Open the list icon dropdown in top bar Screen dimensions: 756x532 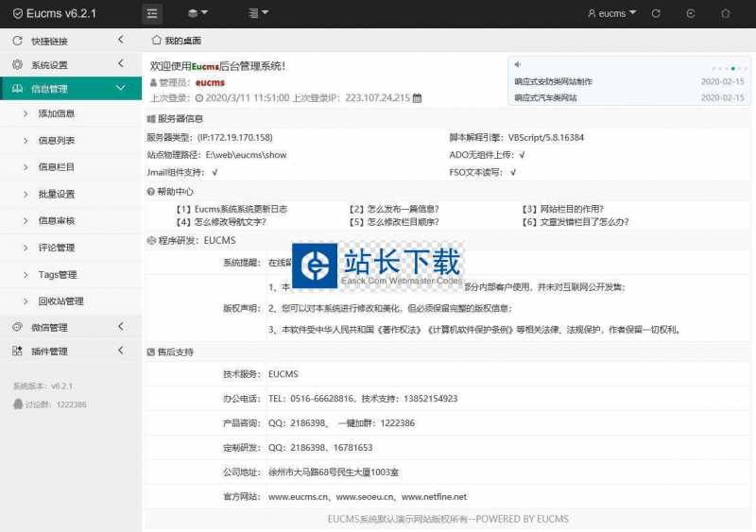[x=258, y=13]
